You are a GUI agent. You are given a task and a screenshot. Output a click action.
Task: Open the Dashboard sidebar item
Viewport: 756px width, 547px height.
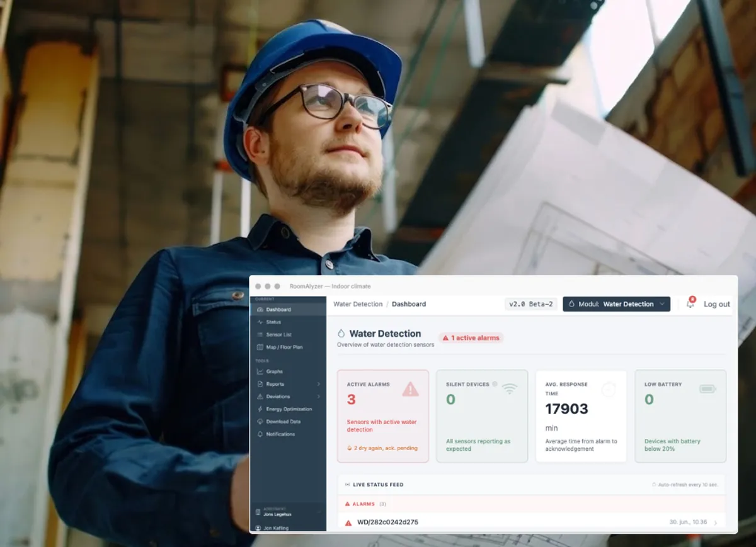coord(288,310)
